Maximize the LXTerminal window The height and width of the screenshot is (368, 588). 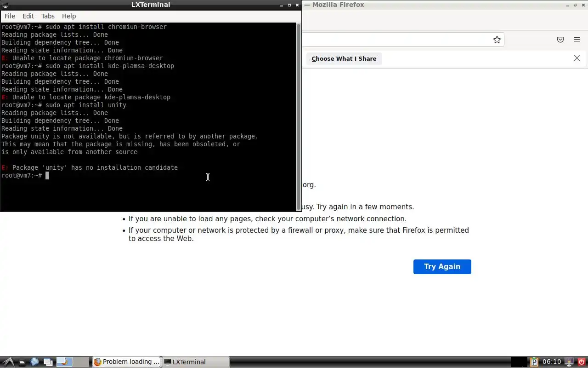[289, 5]
